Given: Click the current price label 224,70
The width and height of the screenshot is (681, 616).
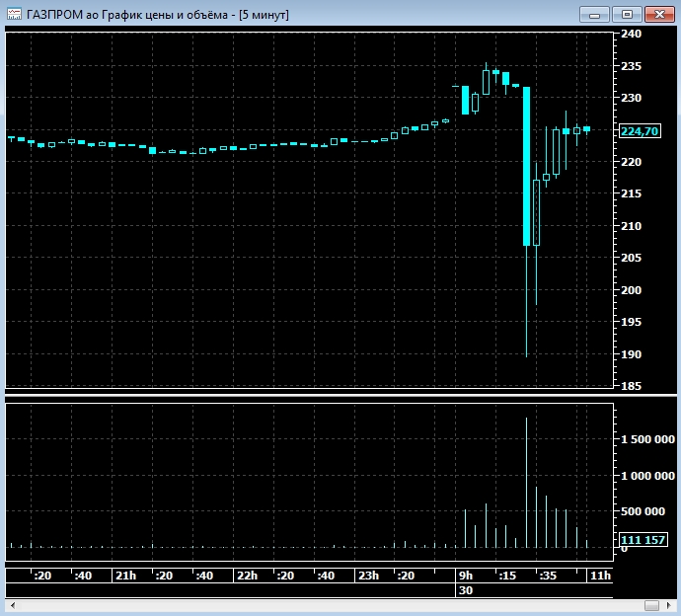Looking at the screenshot, I should coord(641,130).
